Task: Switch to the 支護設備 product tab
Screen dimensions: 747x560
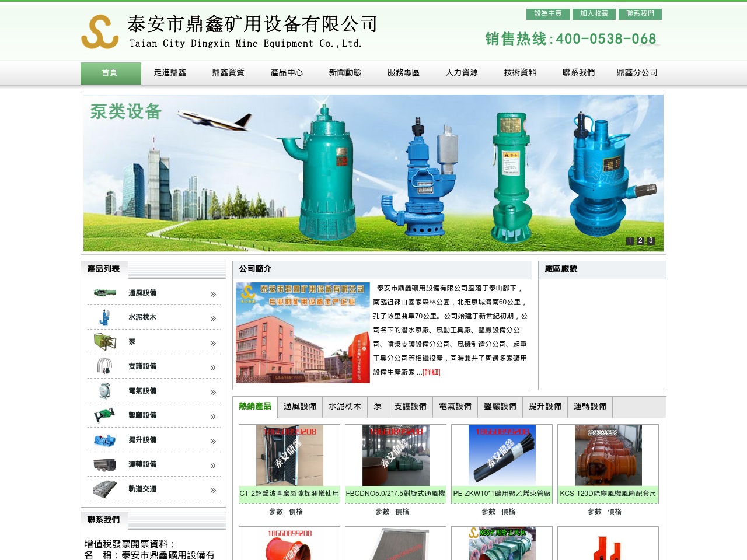Action: coord(410,407)
